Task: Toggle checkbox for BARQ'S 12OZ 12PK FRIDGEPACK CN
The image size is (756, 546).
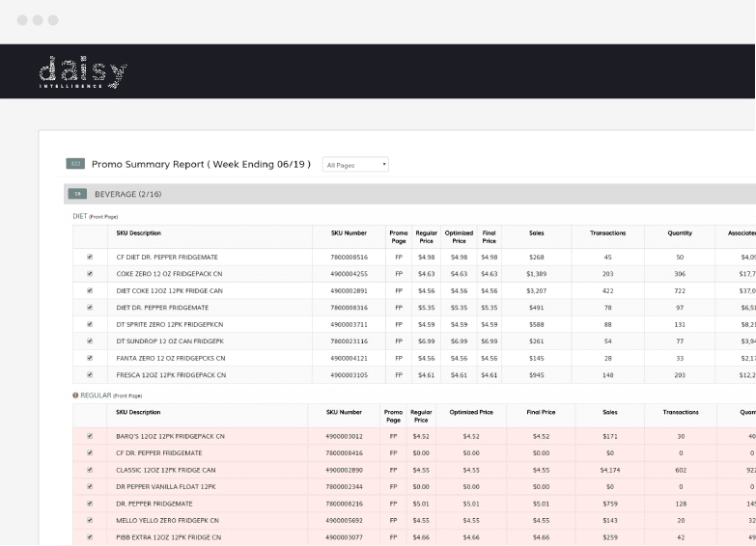Action: pos(90,436)
